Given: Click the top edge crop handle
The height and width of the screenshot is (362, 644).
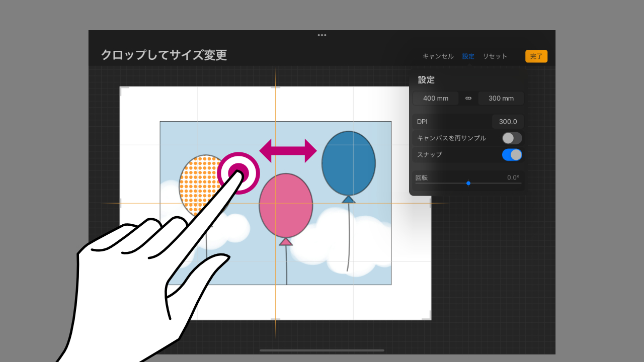Looking at the screenshot, I should click(x=275, y=87).
